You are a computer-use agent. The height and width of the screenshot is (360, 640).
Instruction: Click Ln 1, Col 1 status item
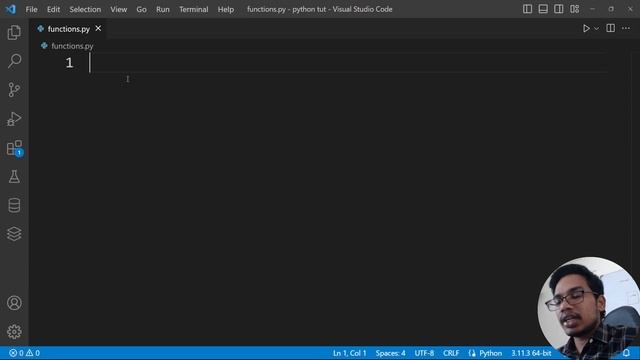click(x=349, y=353)
